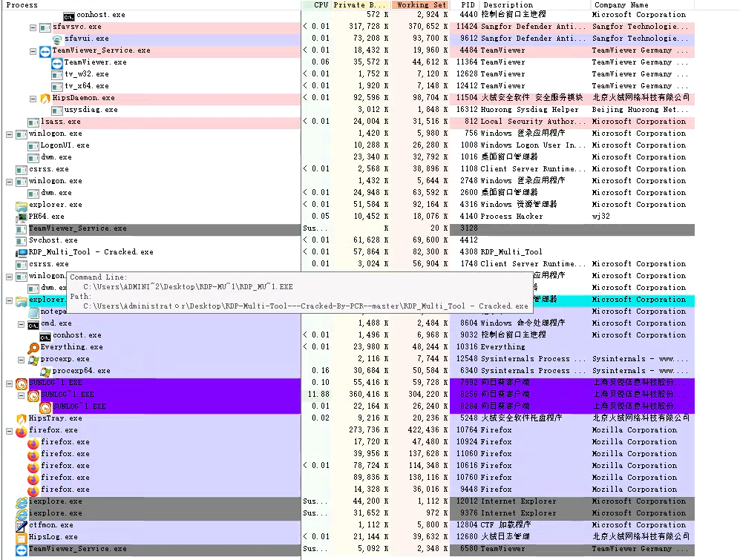Viewport: 740px width, 560px height.
Task: Collapse the sfavsvc.exe process tree
Action: (x=33, y=27)
